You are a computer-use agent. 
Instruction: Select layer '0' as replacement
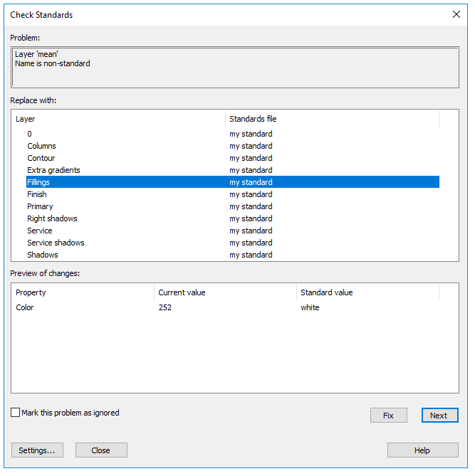(x=30, y=134)
